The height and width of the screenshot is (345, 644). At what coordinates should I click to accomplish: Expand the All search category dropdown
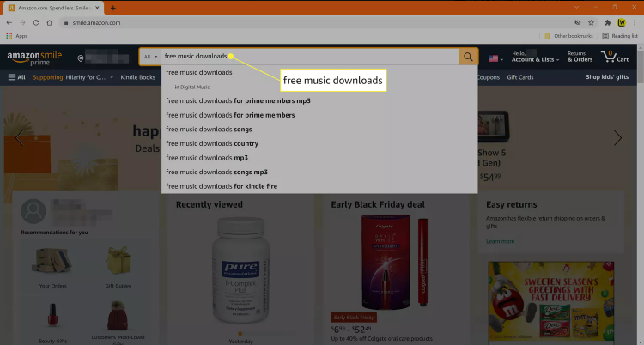pyautogui.click(x=150, y=57)
